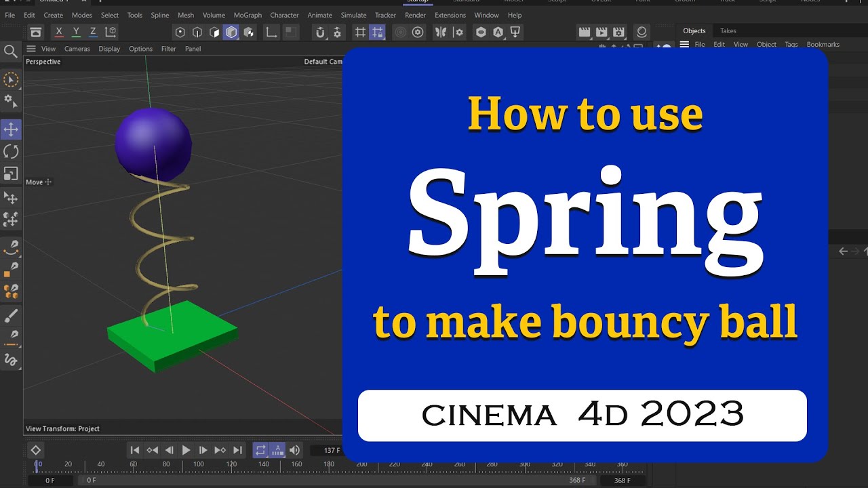Open snap settings gear-dots icon
The width and height of the screenshot is (868, 488).
(x=338, y=32)
